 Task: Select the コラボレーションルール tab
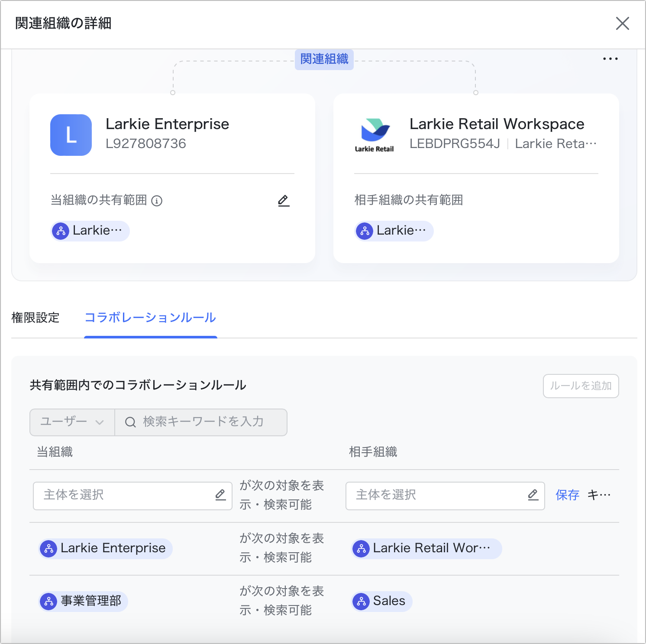click(150, 318)
